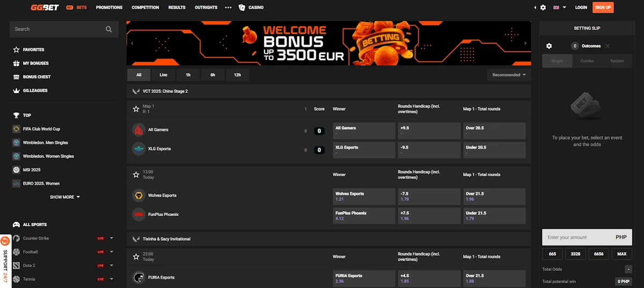Select the 12h filter tab

[x=238, y=75]
